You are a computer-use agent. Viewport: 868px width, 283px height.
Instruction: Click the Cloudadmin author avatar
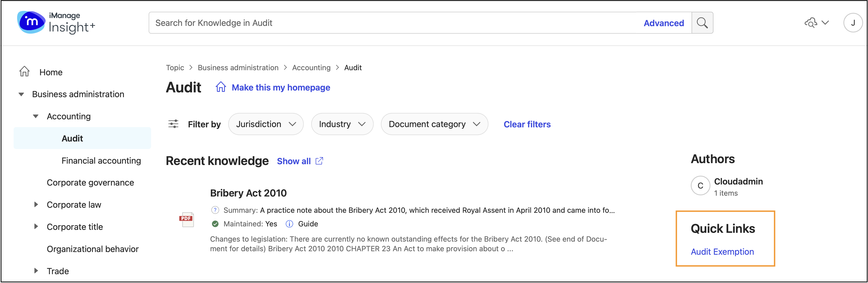click(700, 186)
